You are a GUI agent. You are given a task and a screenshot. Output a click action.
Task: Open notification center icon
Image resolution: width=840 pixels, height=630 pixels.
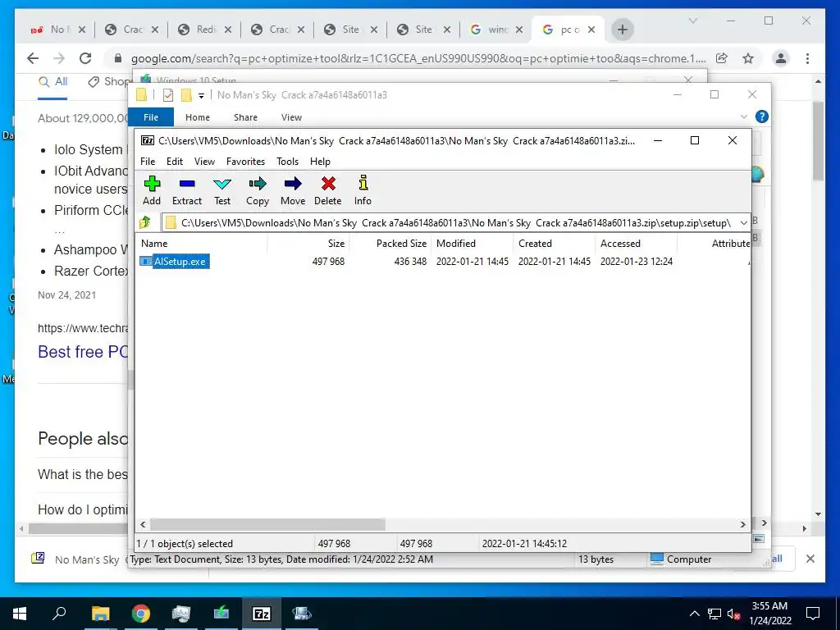813,614
